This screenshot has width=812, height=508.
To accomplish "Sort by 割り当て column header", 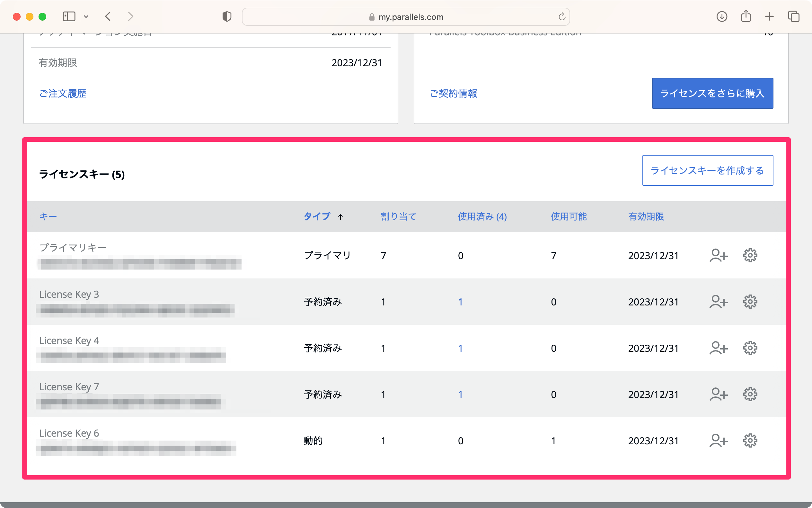I will pos(398,216).
